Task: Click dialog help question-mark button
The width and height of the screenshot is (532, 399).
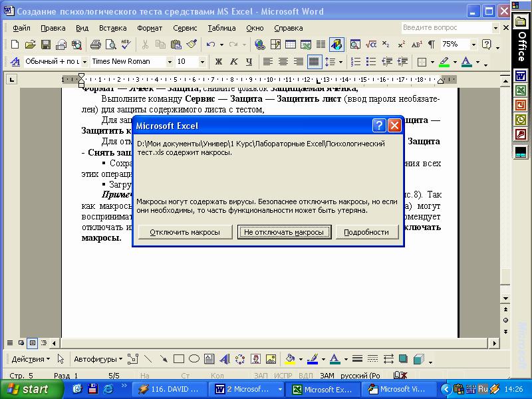Action: [x=379, y=126]
